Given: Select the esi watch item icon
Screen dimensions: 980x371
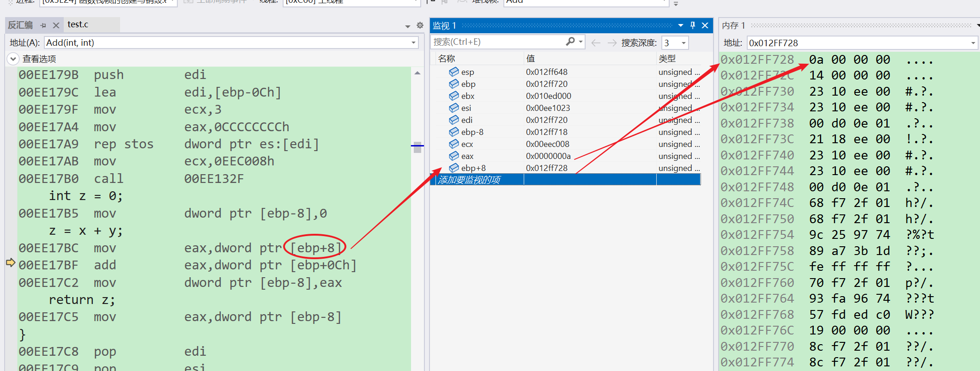Looking at the screenshot, I should 454,108.
